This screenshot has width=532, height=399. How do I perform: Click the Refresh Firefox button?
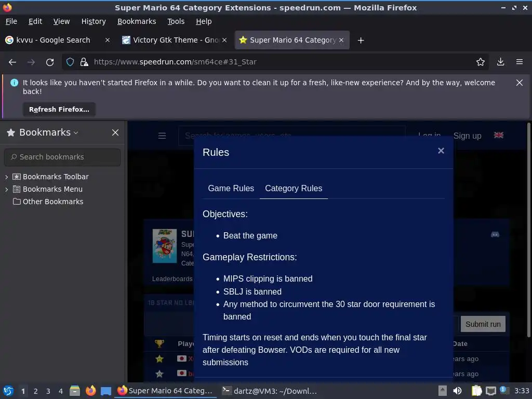point(59,110)
